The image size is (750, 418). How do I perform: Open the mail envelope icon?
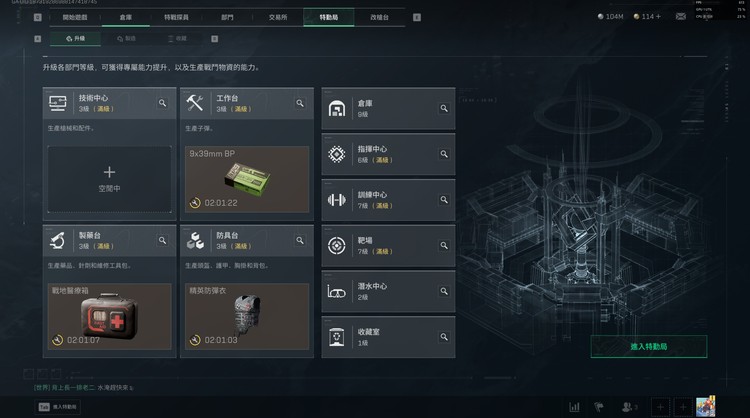680,16
